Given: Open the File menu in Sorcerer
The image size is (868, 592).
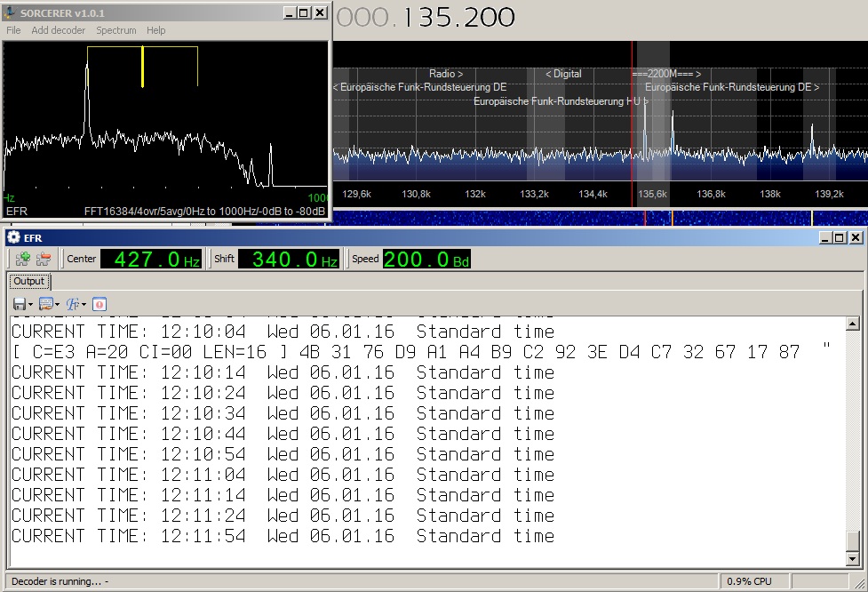Looking at the screenshot, I should click(13, 30).
